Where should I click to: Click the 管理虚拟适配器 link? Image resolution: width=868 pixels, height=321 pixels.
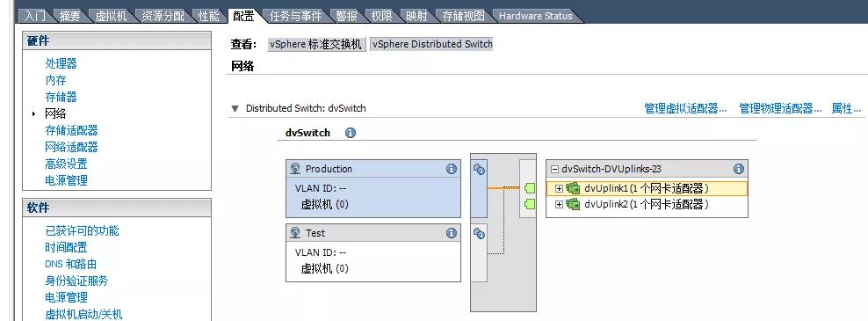pyautogui.click(x=685, y=109)
